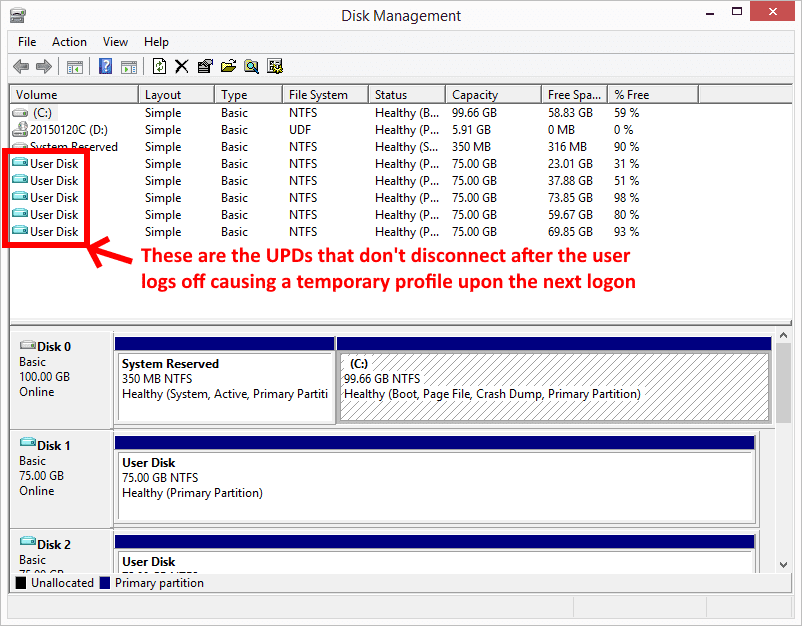The height and width of the screenshot is (626, 802).
Task: Select User Disk row with 80 % free
Action: [x=354, y=215]
